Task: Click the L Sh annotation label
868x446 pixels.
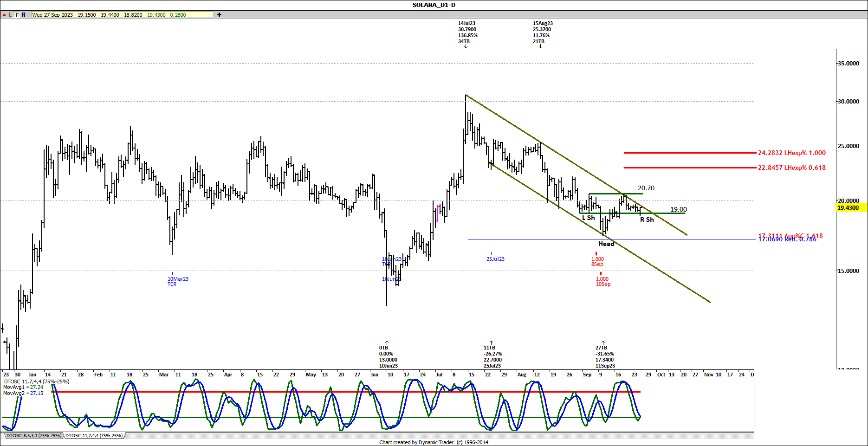Action: point(588,218)
